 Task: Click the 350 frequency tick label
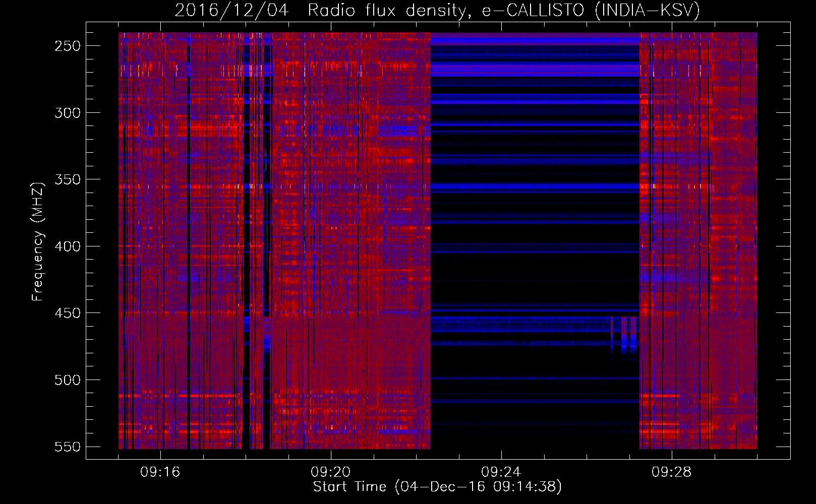(x=68, y=179)
